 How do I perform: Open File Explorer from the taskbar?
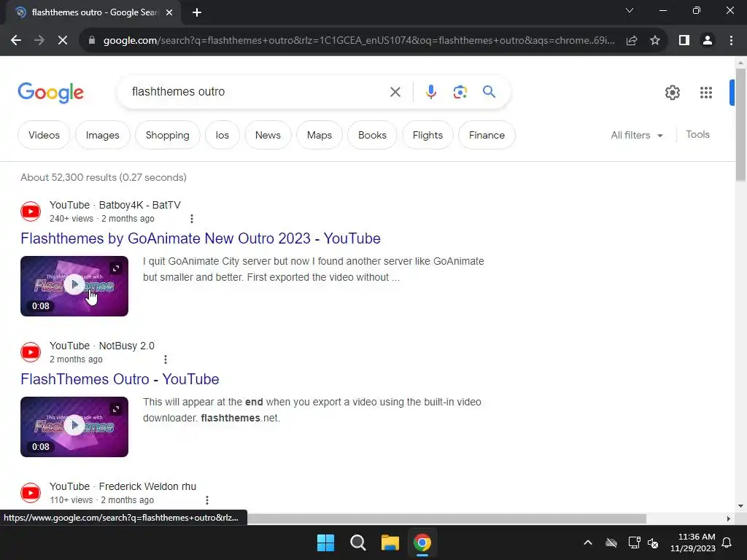(390, 542)
